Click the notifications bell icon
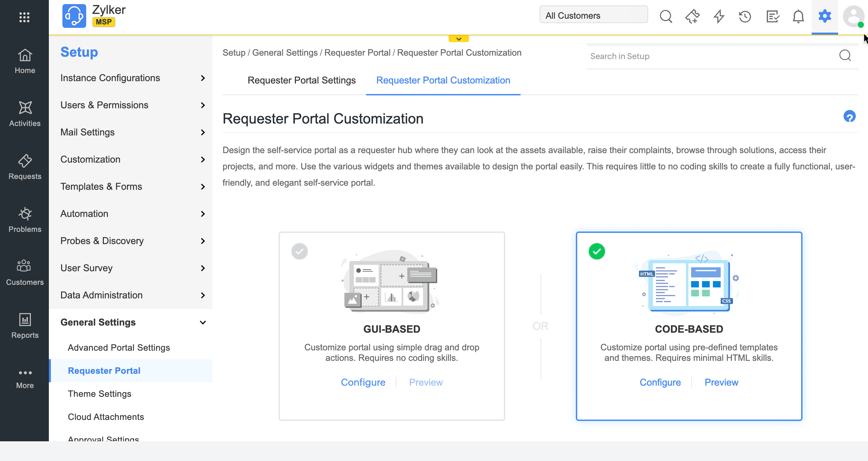This screenshot has width=868, height=461. [x=798, y=16]
